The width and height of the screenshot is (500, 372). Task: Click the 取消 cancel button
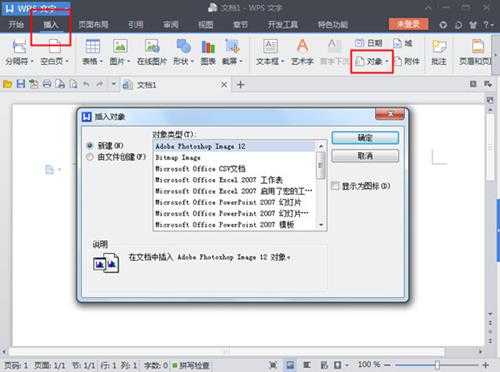click(x=365, y=156)
